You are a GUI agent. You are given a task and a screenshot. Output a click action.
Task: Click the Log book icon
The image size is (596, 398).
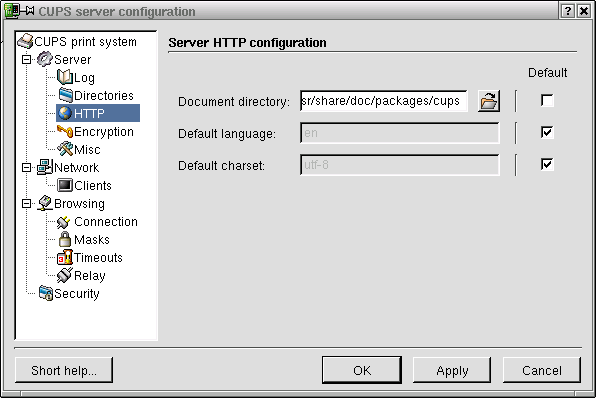[x=65, y=77]
